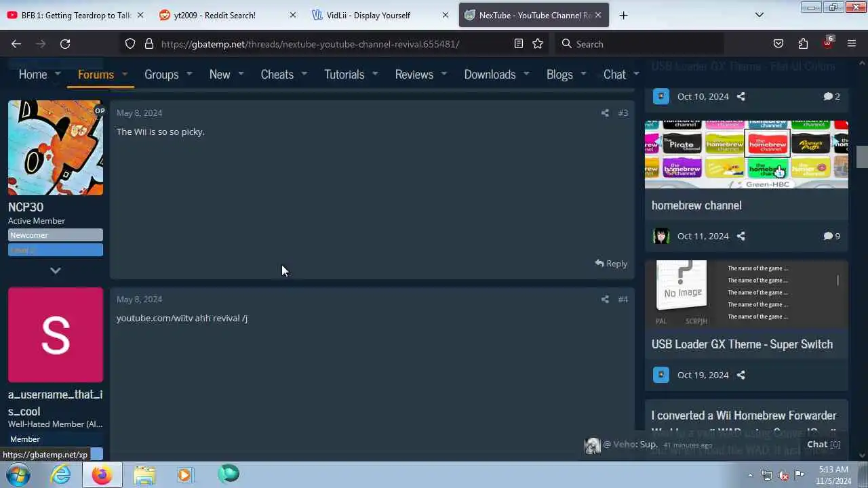Screen dimensions: 868x488
Task: Click the gbatemp.net address bar URL
Action: point(310,43)
